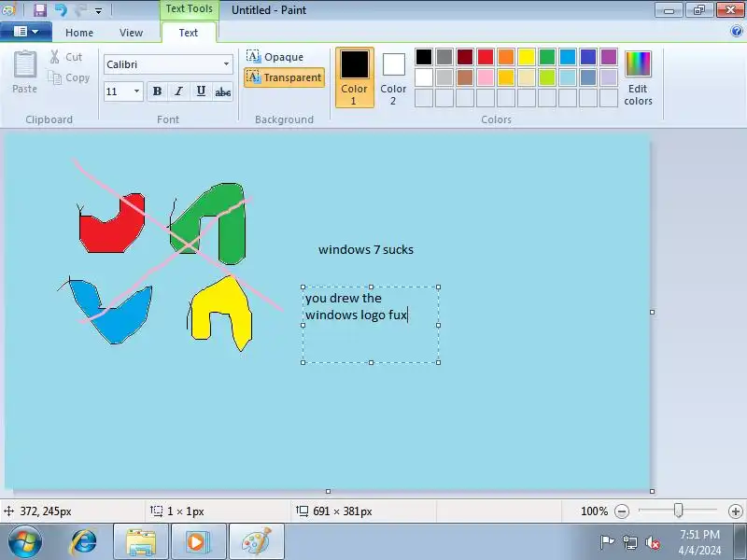Click the 100% zoom level text

tap(594, 511)
